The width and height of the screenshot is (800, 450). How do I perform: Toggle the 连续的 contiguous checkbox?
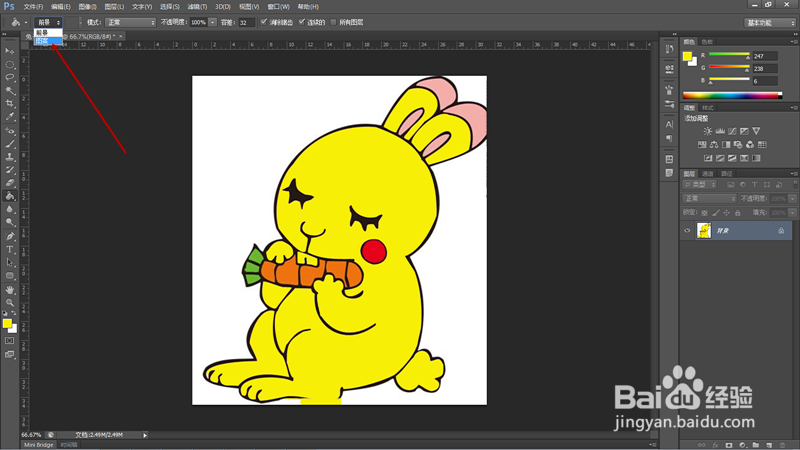pyautogui.click(x=302, y=22)
